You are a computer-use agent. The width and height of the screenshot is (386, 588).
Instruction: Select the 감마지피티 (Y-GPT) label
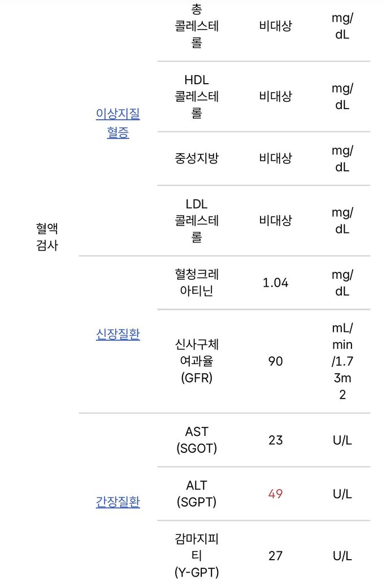click(x=197, y=556)
